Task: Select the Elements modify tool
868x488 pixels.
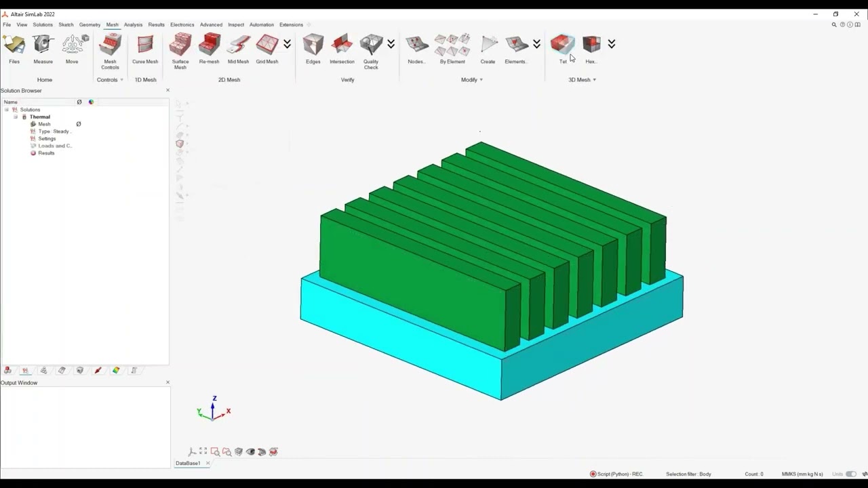Action: coord(516,49)
